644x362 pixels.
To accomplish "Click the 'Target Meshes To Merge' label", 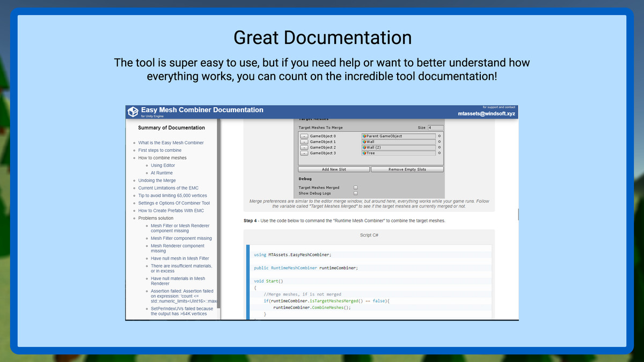I will point(320,128).
